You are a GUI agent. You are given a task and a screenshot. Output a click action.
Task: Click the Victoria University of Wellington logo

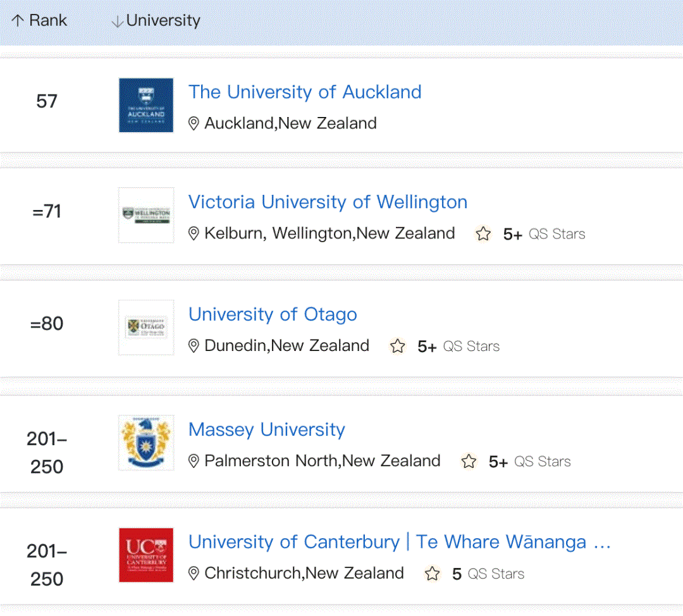(146, 215)
